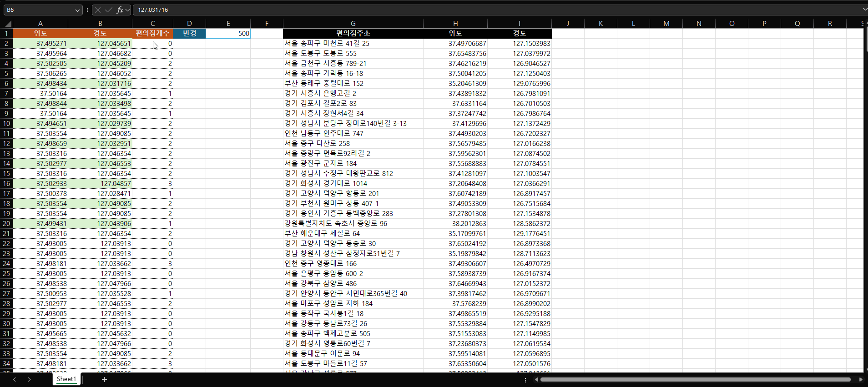Image resolution: width=868 pixels, height=387 pixels.
Task: Click the horizontal scrollbar left arrow
Action: pyautogui.click(x=536, y=379)
